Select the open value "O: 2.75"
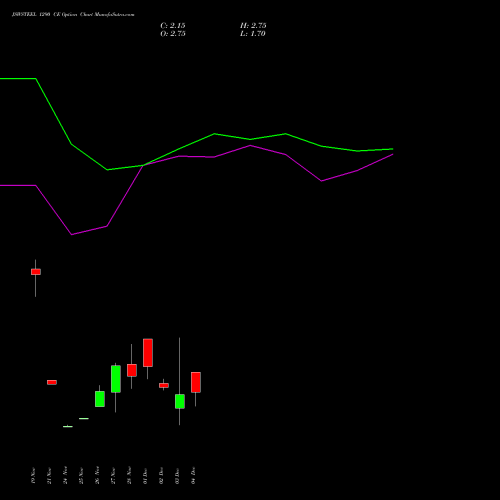 (x=173, y=34)
